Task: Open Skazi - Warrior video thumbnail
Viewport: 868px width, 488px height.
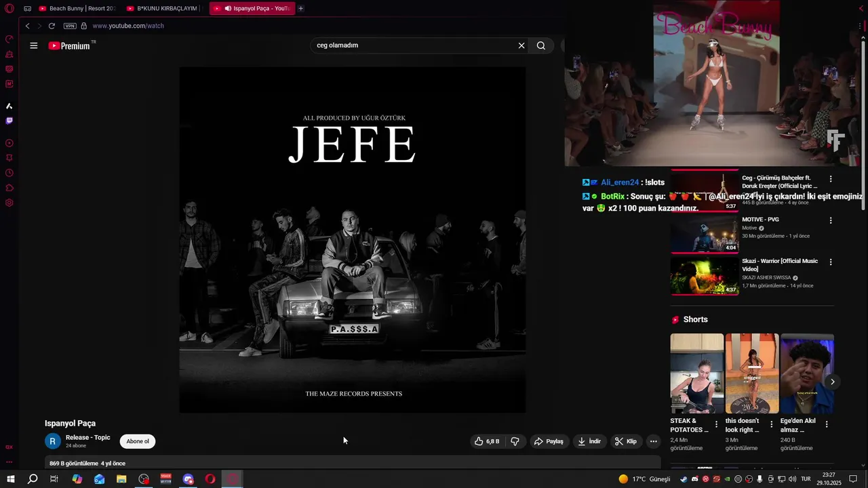Action: [705, 276]
